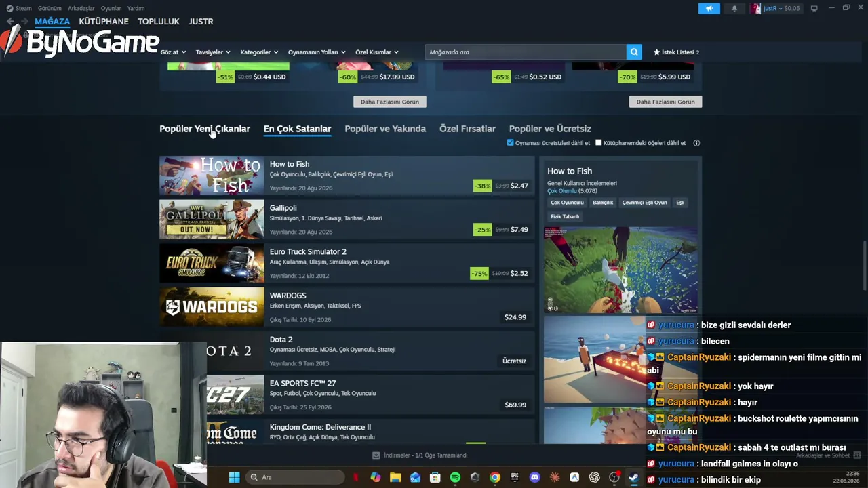Open the Steam announcements megaphone icon
868x488 pixels.
pos(709,8)
